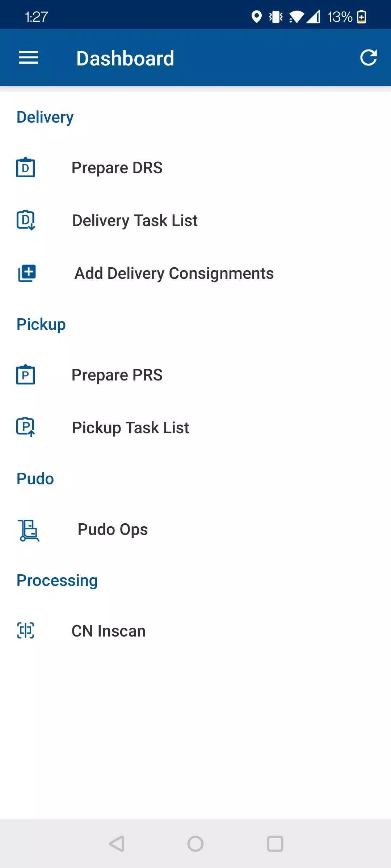Go to Pickup Task List
The image size is (391, 868).
pos(130,428)
